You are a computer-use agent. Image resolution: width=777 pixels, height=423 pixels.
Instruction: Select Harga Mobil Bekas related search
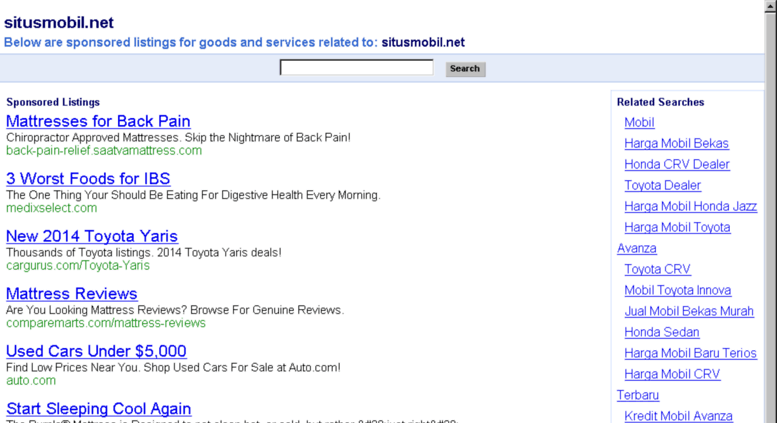tap(676, 143)
